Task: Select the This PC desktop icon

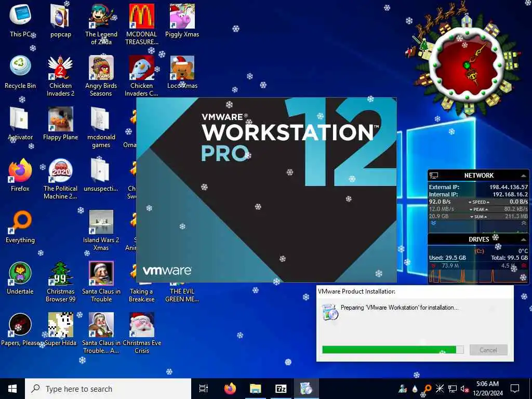Action: click(20, 20)
